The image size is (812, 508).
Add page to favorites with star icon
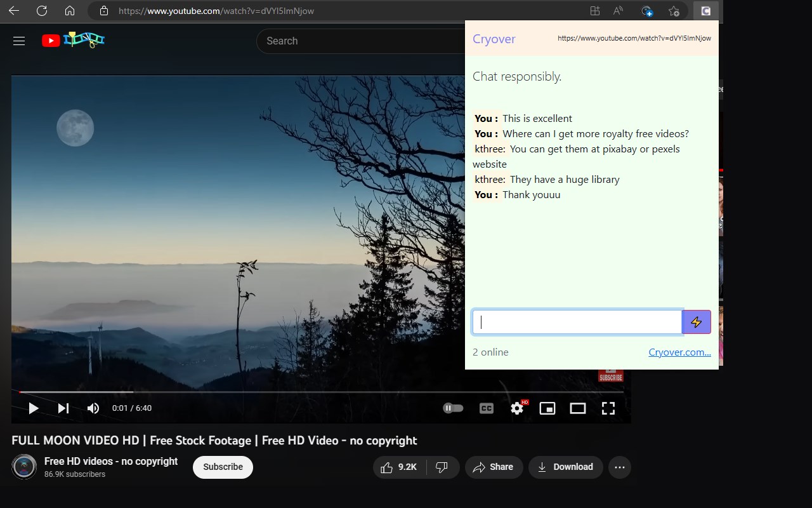coord(674,11)
